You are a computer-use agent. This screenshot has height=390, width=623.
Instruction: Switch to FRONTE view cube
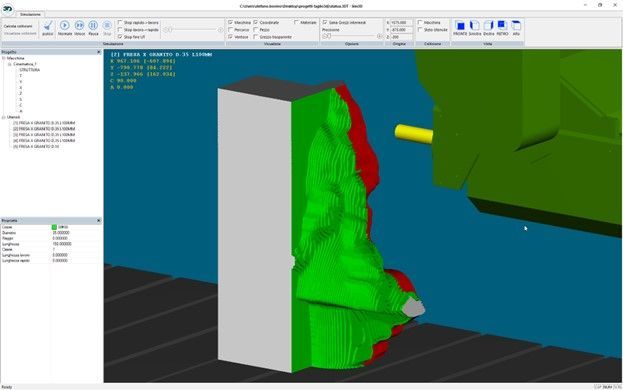click(x=460, y=26)
